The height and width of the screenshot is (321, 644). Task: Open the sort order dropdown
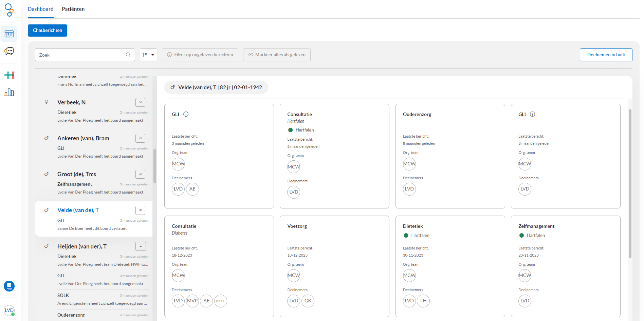coord(148,55)
